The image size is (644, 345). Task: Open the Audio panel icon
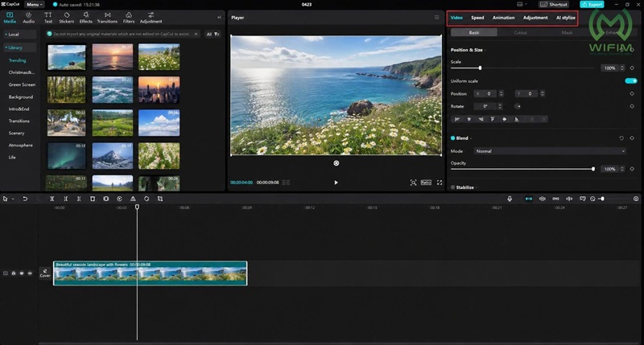[28, 18]
